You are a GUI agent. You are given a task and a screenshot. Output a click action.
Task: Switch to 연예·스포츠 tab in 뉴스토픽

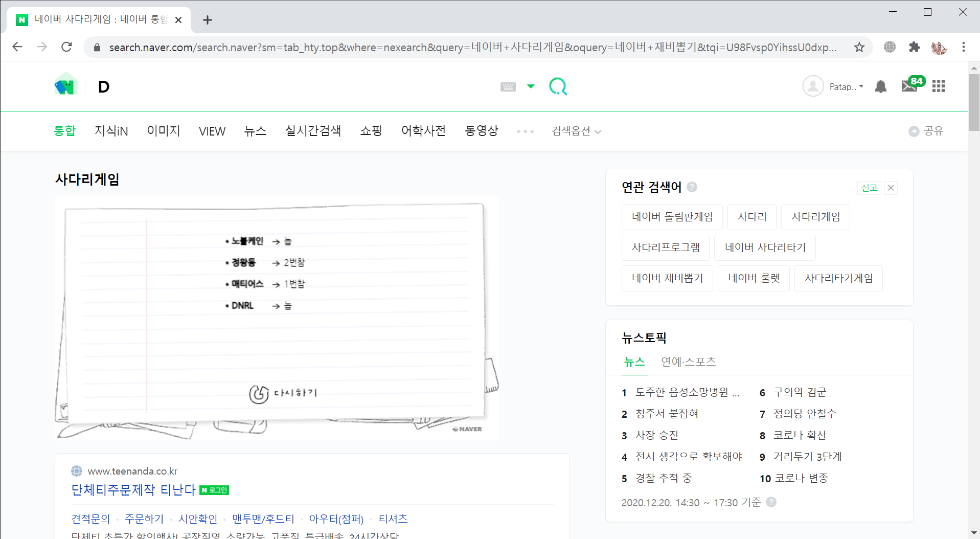689,362
